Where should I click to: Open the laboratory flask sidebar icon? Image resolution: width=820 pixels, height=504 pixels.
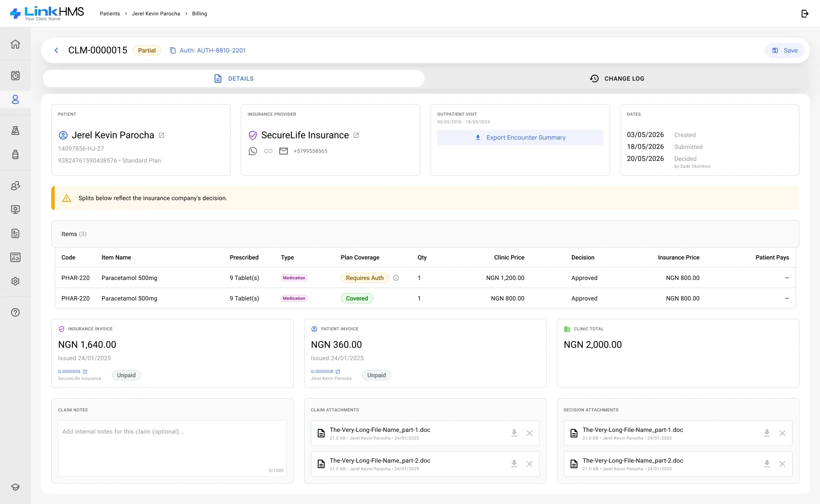tap(15, 131)
